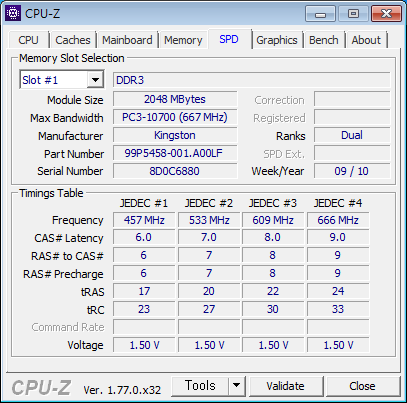407x403 pixels.
Task: Click the JEDEC #3 column header
Action: [273, 203]
